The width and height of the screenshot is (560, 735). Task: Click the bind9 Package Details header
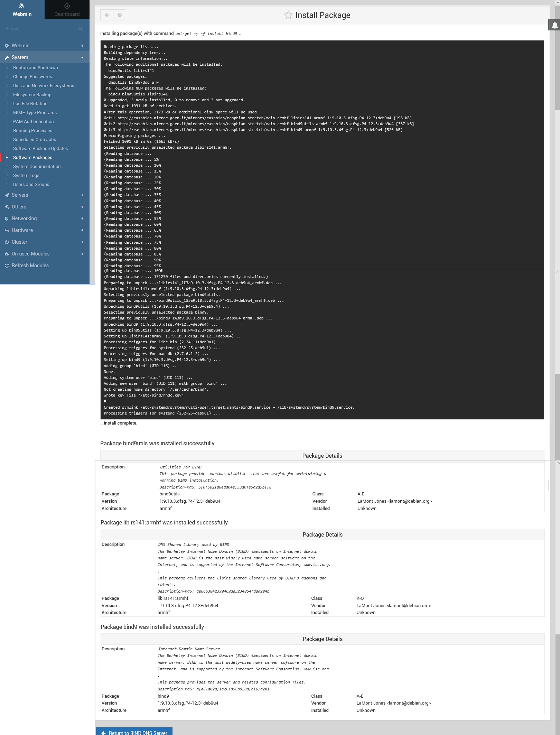[323, 639]
